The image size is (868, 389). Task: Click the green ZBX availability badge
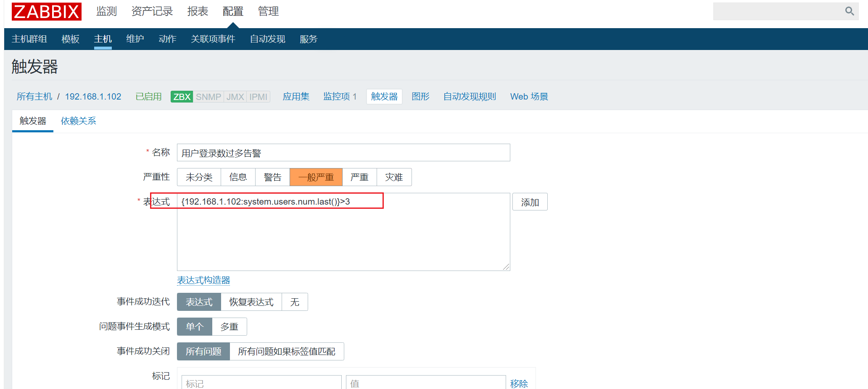click(x=182, y=97)
